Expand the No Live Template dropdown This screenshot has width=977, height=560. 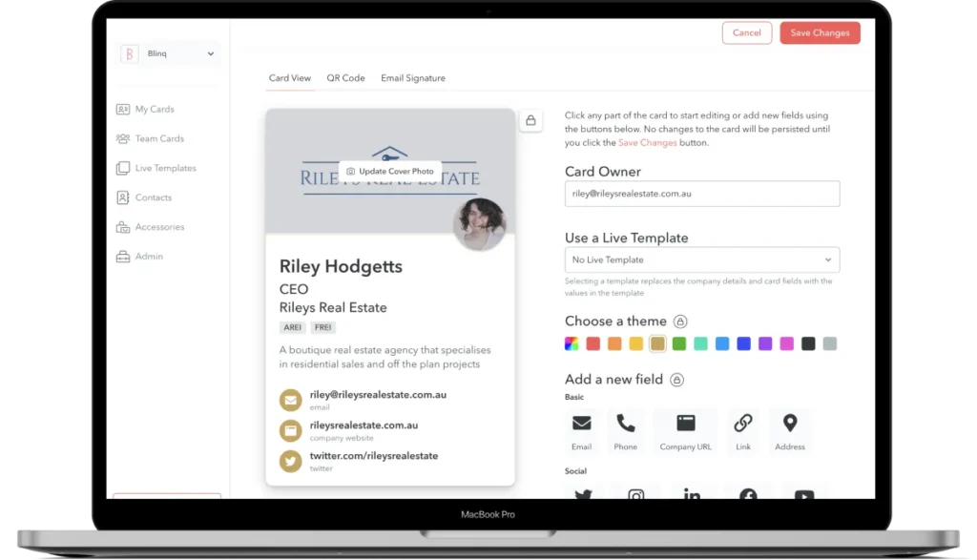[702, 259]
